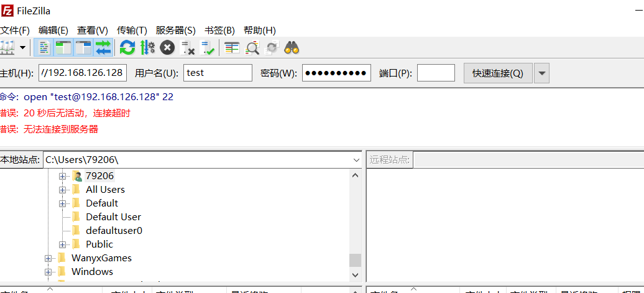Click the 远程站点 path field
This screenshot has height=293, width=644.
(x=529, y=159)
